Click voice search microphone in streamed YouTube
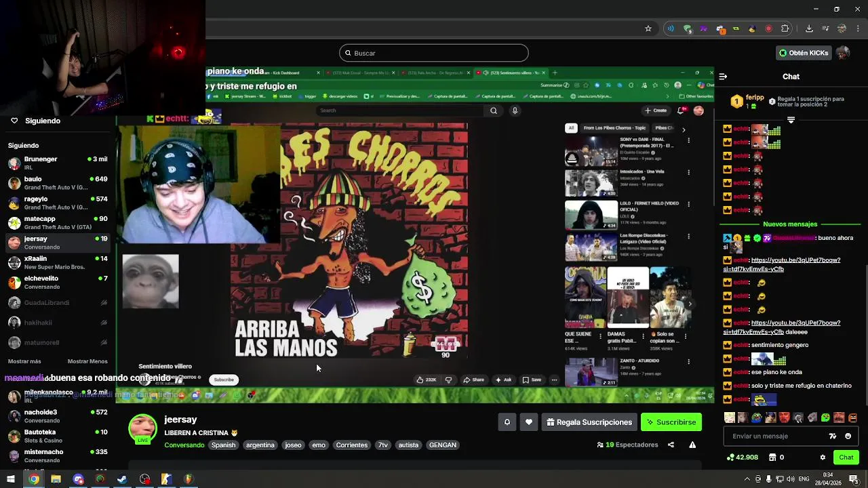The image size is (868, 488). 515,110
